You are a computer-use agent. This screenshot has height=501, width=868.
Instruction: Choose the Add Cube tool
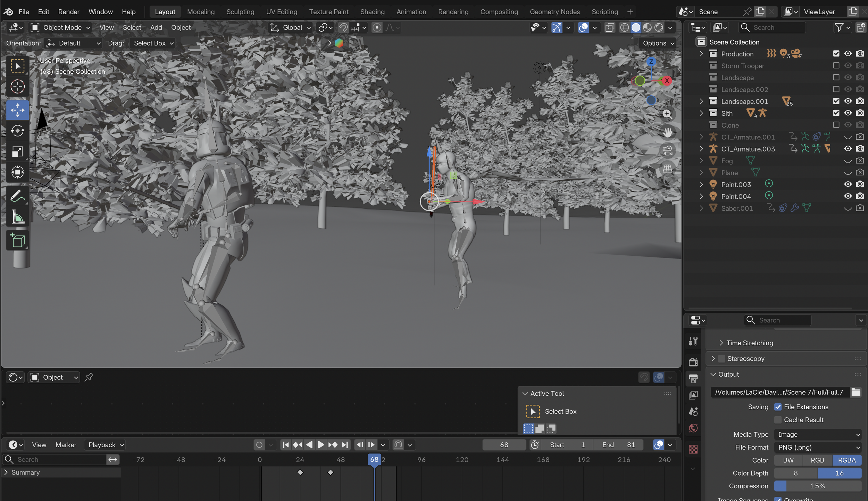[17, 240]
